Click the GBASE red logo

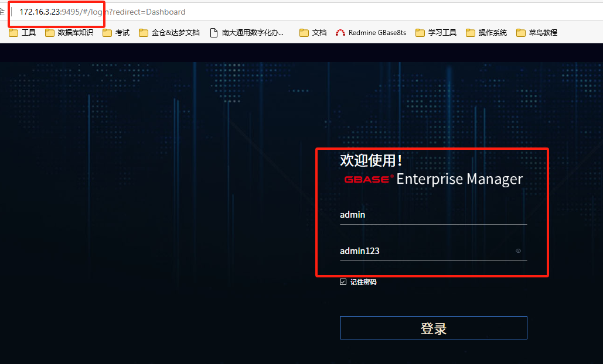pyautogui.click(x=367, y=179)
